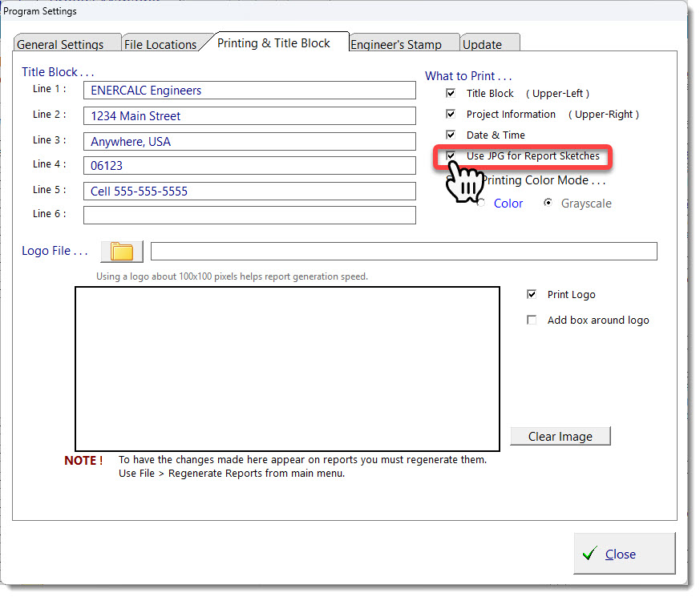Click the logo image preview box

pyautogui.click(x=288, y=369)
